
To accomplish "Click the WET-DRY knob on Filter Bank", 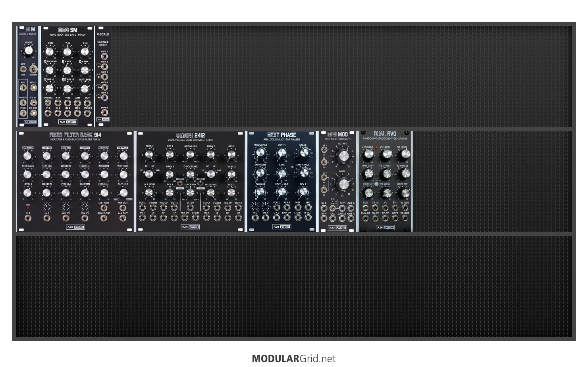I will click(123, 174).
